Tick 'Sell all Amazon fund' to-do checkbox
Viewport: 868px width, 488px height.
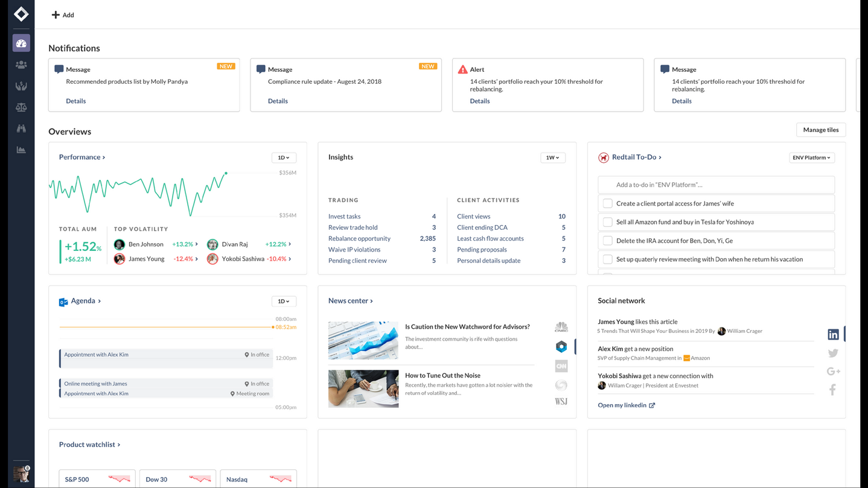(608, 222)
